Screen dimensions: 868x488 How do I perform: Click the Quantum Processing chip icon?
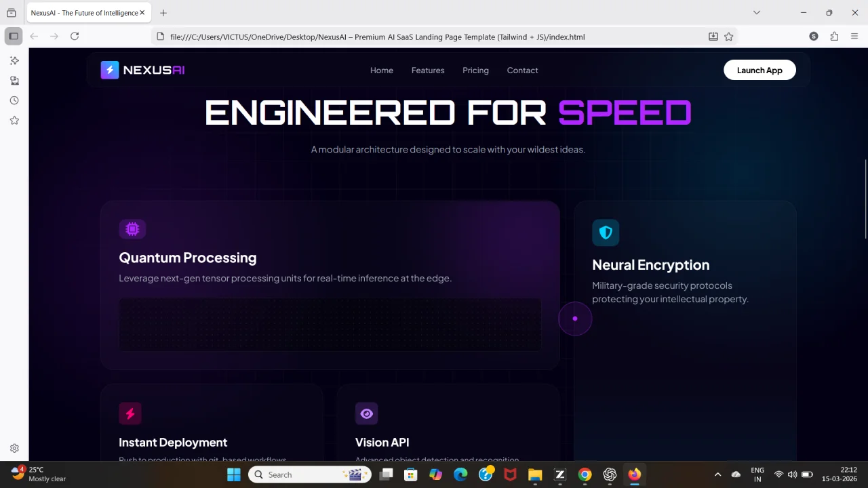pos(132,229)
